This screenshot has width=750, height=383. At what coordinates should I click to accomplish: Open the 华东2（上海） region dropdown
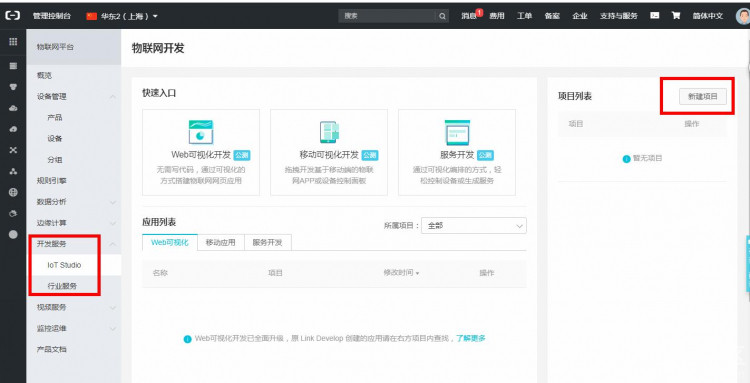point(122,16)
